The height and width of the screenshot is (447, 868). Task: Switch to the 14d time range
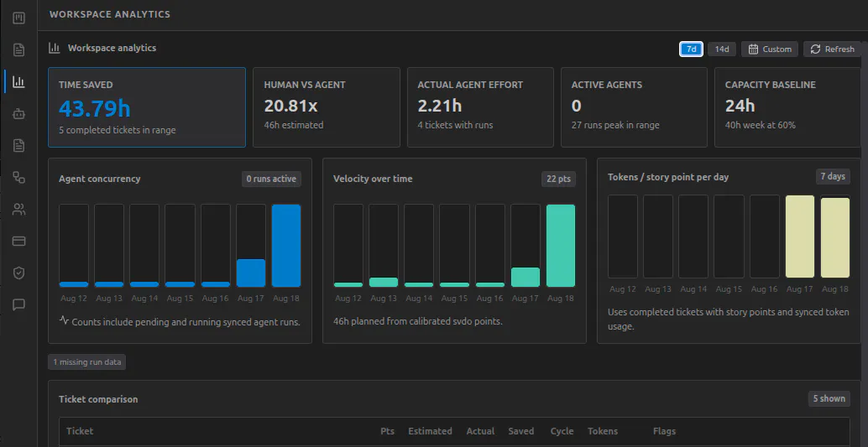tap(722, 49)
